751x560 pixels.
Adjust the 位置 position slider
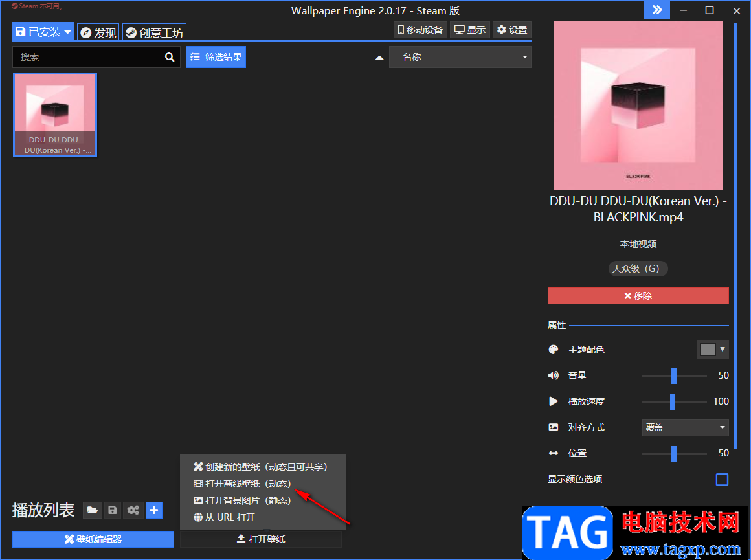click(x=674, y=453)
